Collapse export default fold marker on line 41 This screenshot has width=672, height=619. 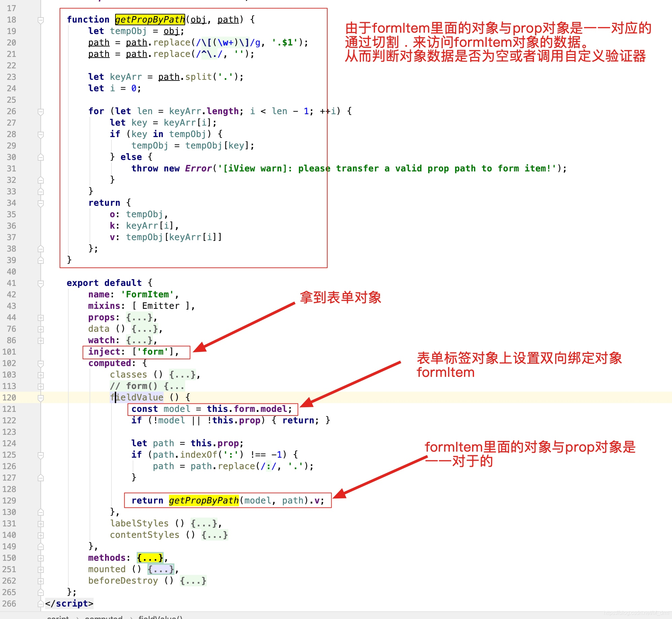click(41, 284)
